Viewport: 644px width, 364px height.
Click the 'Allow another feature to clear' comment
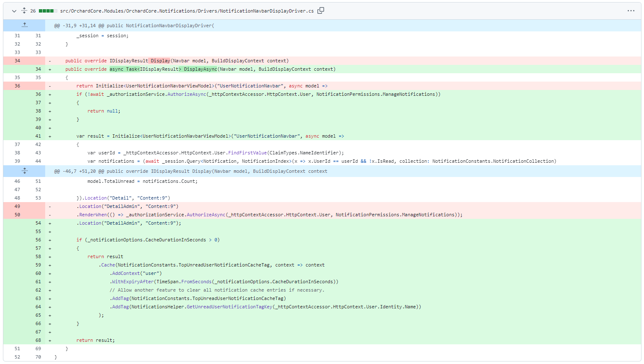217,290
